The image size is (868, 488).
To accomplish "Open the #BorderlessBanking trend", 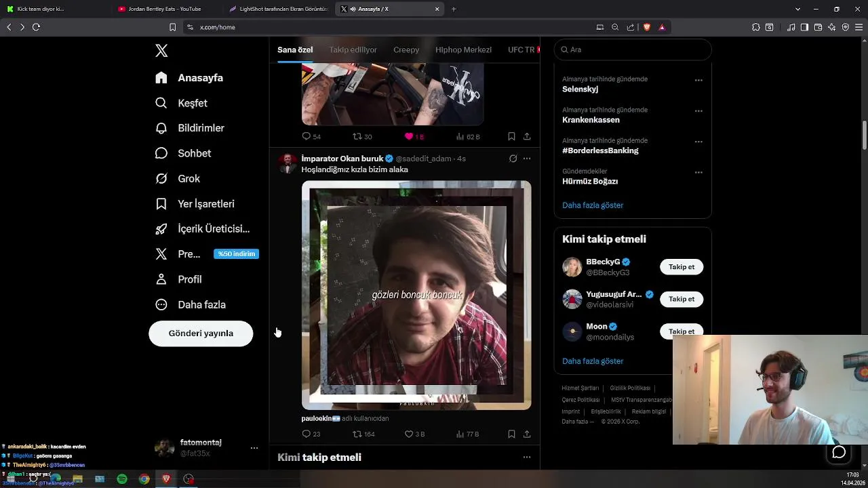I will tap(600, 150).
